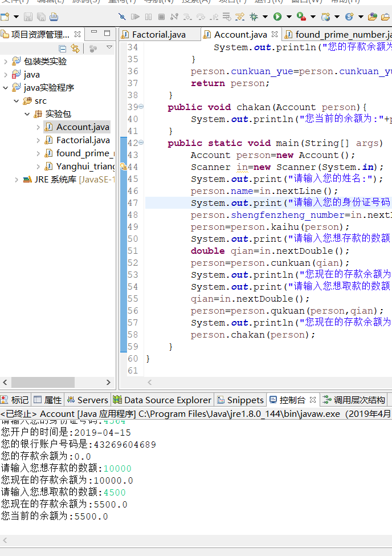Click the New file toolbar icon
This screenshot has width=392, height=556.
(5, 17)
